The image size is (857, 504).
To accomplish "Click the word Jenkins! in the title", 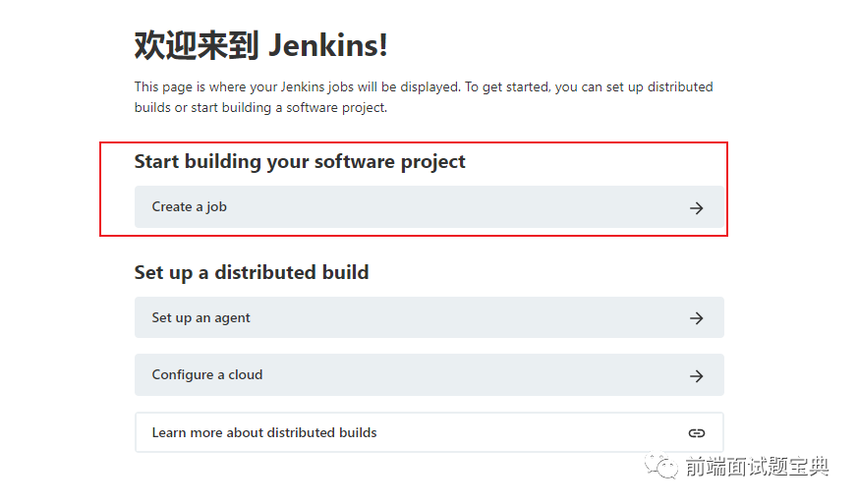I will [x=328, y=45].
